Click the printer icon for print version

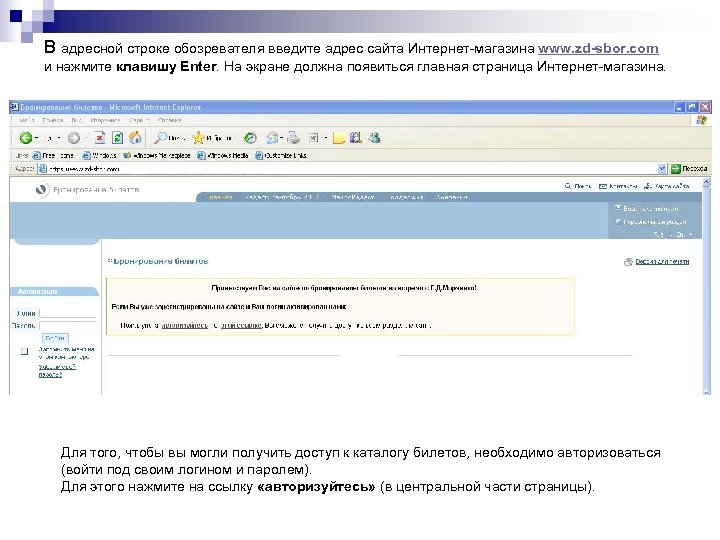[x=628, y=262]
